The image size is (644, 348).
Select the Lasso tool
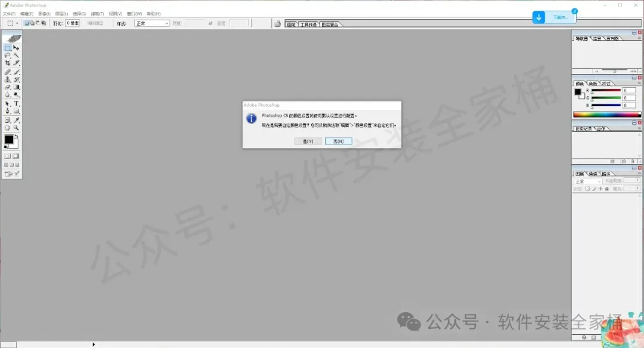(x=7, y=55)
